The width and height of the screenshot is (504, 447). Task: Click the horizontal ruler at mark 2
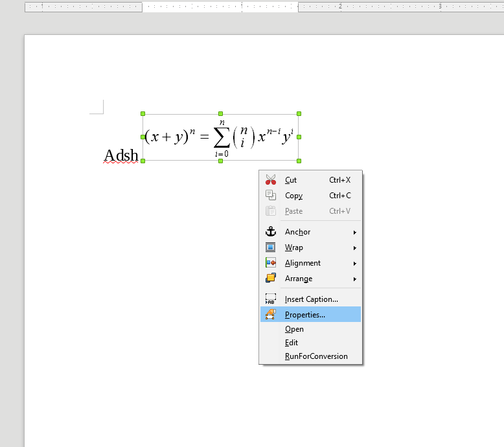pyautogui.click(x=340, y=6)
